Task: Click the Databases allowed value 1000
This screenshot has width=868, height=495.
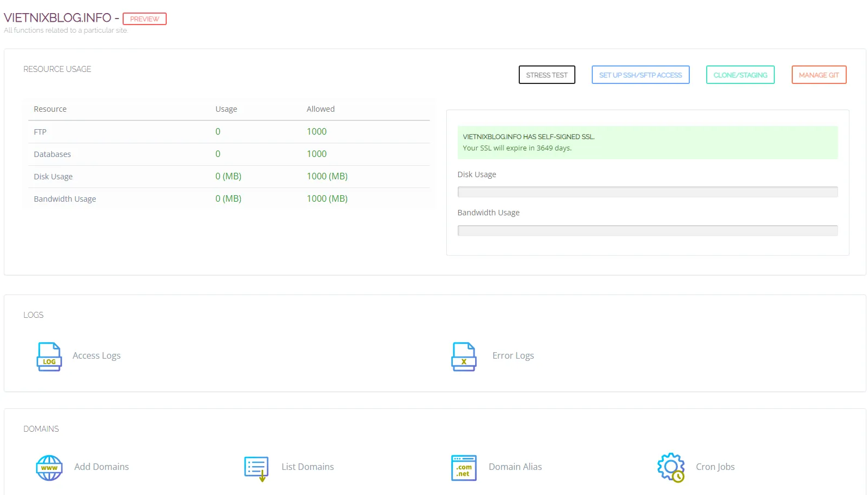Action: pos(317,154)
